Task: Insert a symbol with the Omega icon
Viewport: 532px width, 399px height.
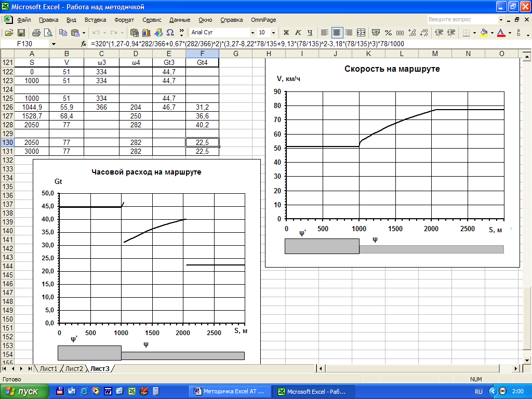Action: pyautogui.click(x=170, y=33)
